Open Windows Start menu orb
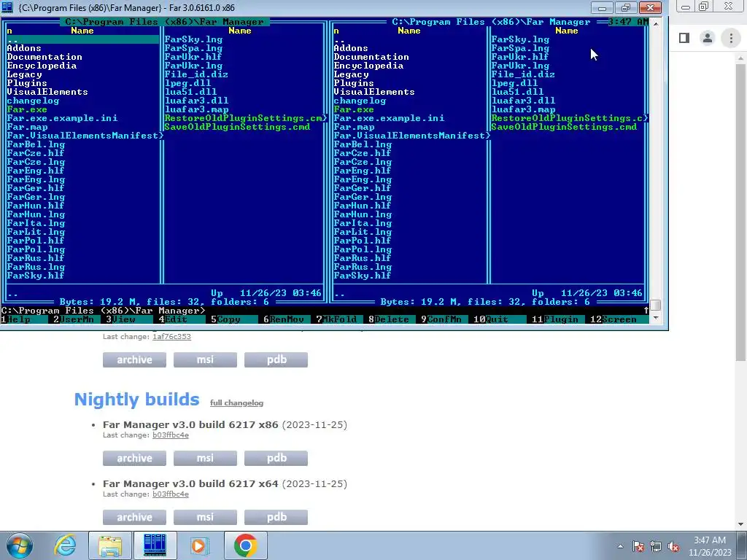This screenshot has height=560, width=747. (20, 545)
